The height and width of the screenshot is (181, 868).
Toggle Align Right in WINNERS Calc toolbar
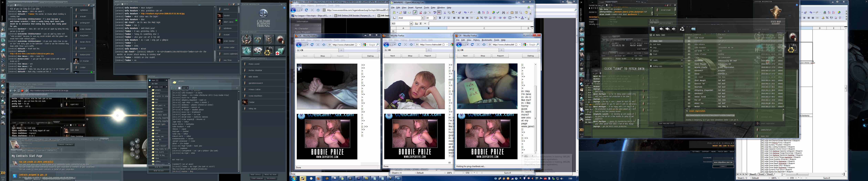463,18
